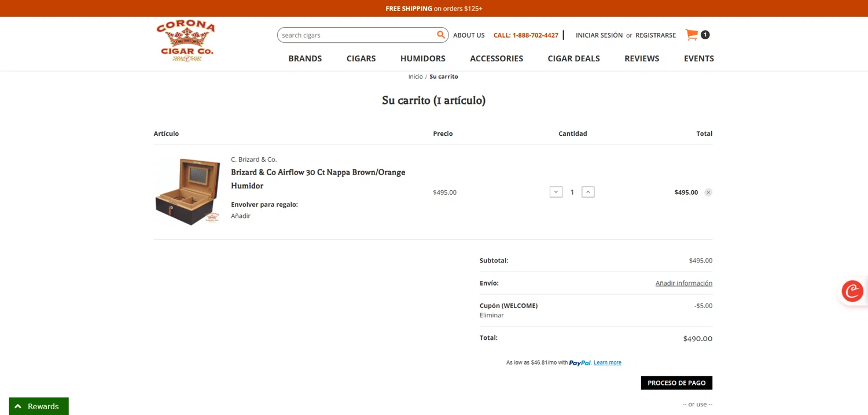Click the quantity value field
This screenshot has width=868, height=415.
[x=572, y=192]
